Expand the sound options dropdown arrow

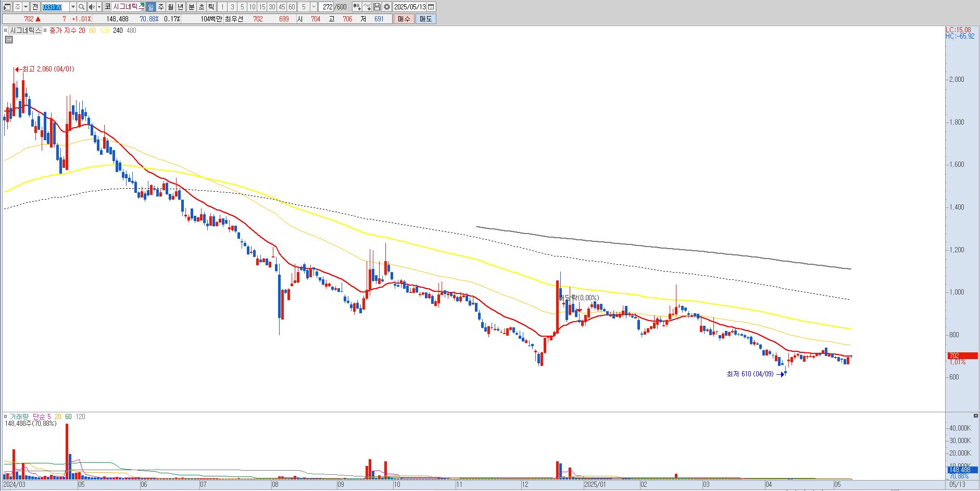coord(99,7)
